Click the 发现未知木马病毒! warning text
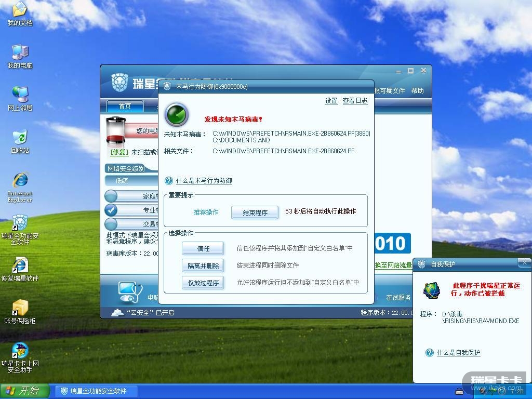532x399 pixels. point(233,119)
